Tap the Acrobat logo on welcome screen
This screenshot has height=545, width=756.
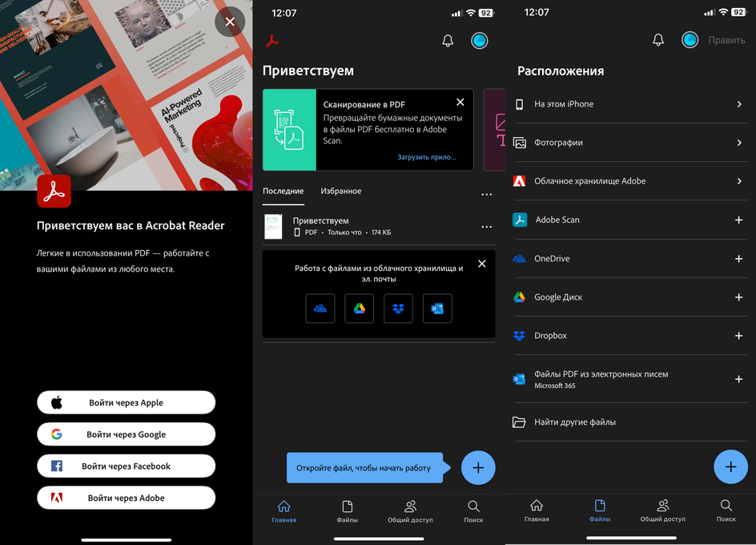point(54,192)
